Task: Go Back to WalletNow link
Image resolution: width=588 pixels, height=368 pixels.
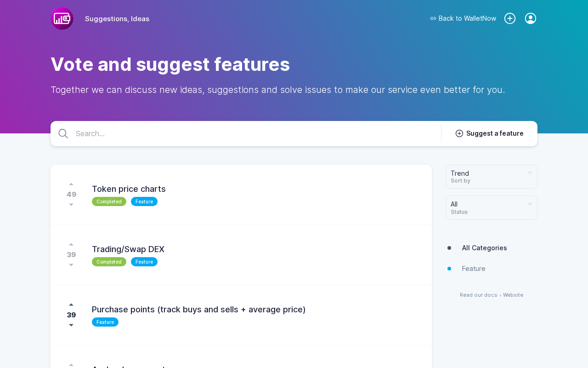Action: coord(463,18)
